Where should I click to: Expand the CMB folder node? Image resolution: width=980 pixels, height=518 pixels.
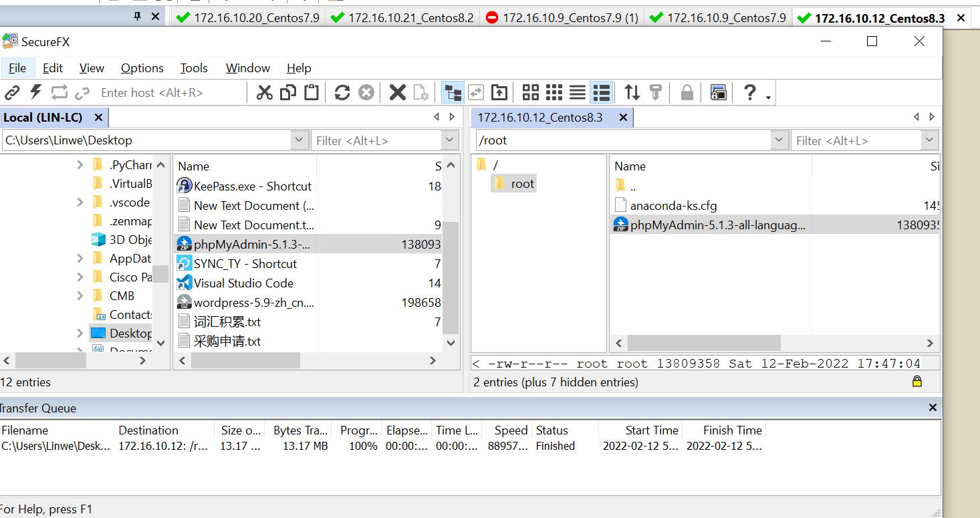(x=80, y=295)
